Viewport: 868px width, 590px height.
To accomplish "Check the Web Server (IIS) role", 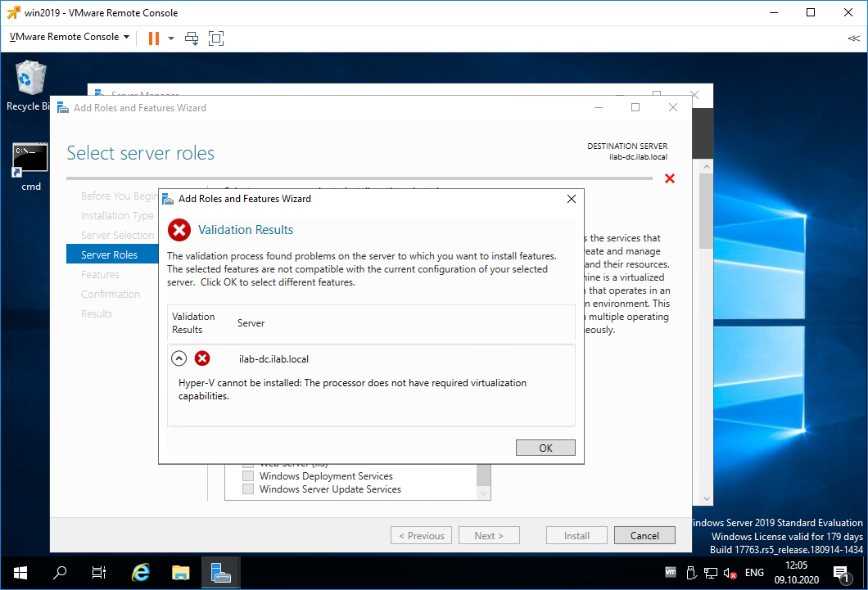I will pyautogui.click(x=248, y=462).
